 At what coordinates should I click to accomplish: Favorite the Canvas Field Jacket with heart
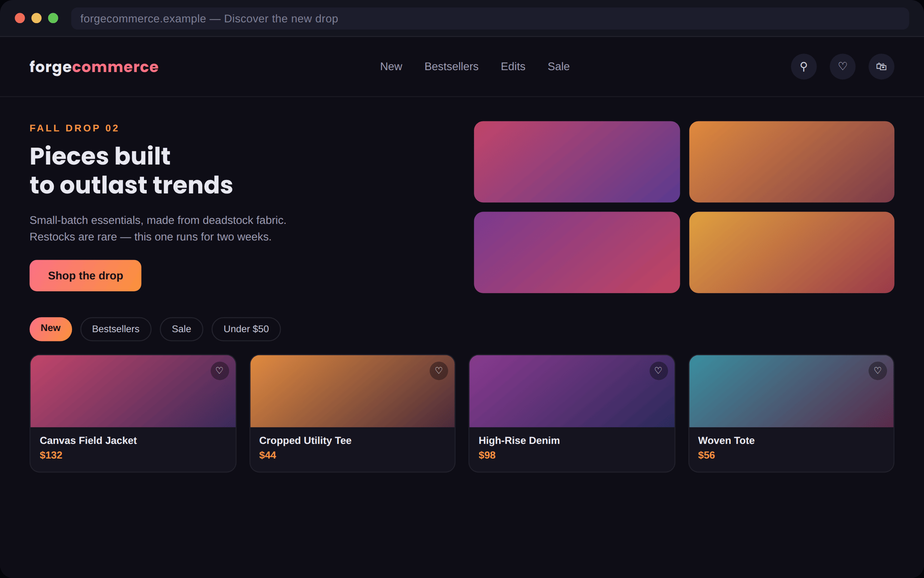tap(219, 371)
